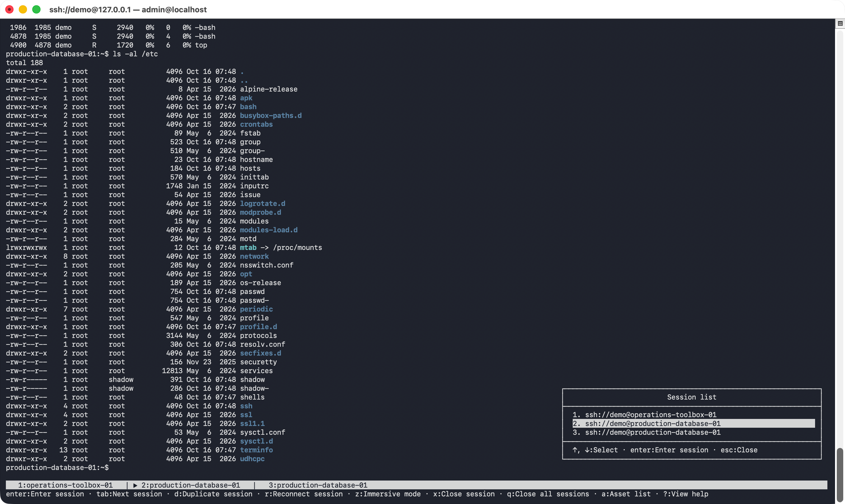Choose highlighted session 2 production-database-01

(694, 424)
